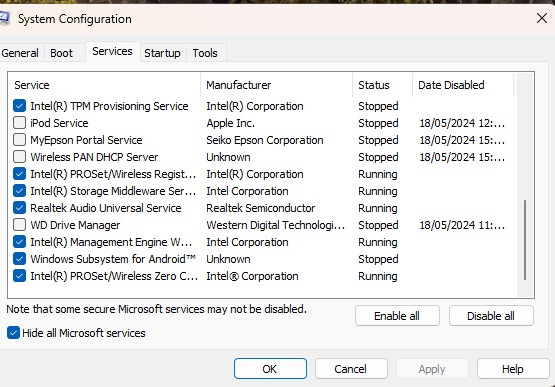The image size is (555, 387).
Task: Select the Services tab
Action: [112, 52]
